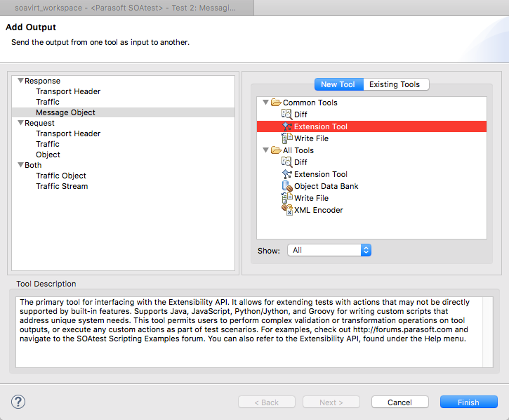The height and width of the screenshot is (420, 509).
Task: Select Transport Header under Response
Action: tap(68, 91)
